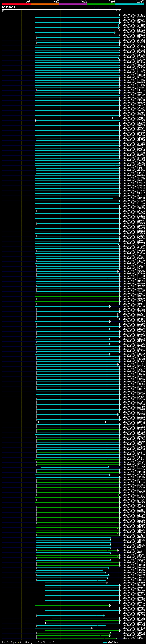Screen dimensions: 146x644
Task: Select hit UniRef100_Q2I314
Action: pyautogui.click(x=133, y=364)
